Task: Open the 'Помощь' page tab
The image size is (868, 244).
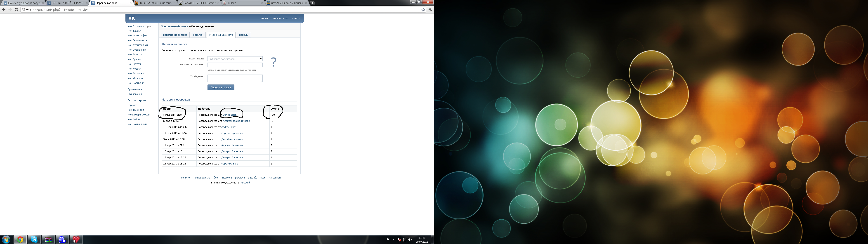Action: [244, 35]
